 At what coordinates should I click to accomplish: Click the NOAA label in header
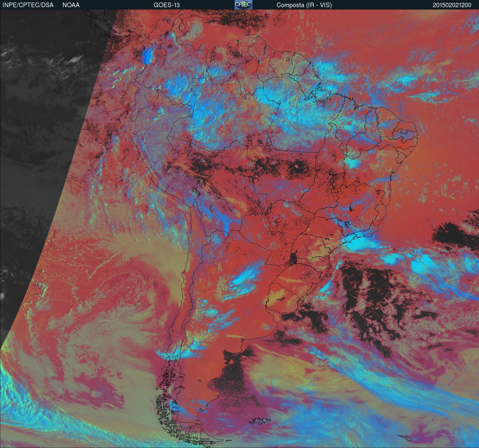point(71,5)
